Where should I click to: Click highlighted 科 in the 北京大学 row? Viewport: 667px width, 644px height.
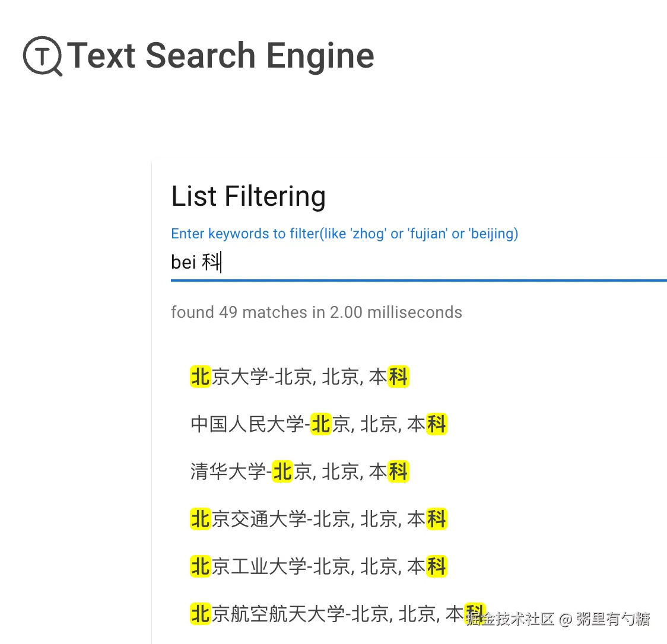click(x=398, y=377)
